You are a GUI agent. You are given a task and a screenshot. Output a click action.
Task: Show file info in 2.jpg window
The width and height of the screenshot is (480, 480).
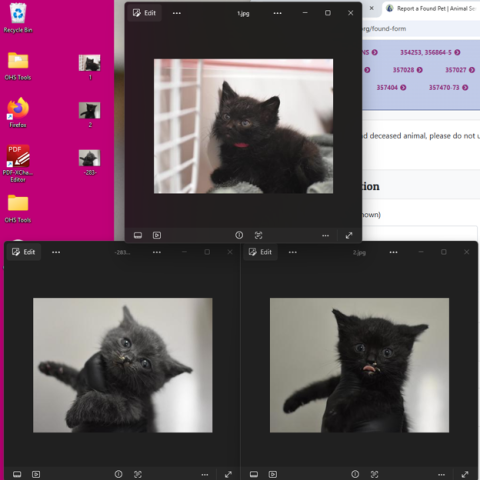point(355,474)
